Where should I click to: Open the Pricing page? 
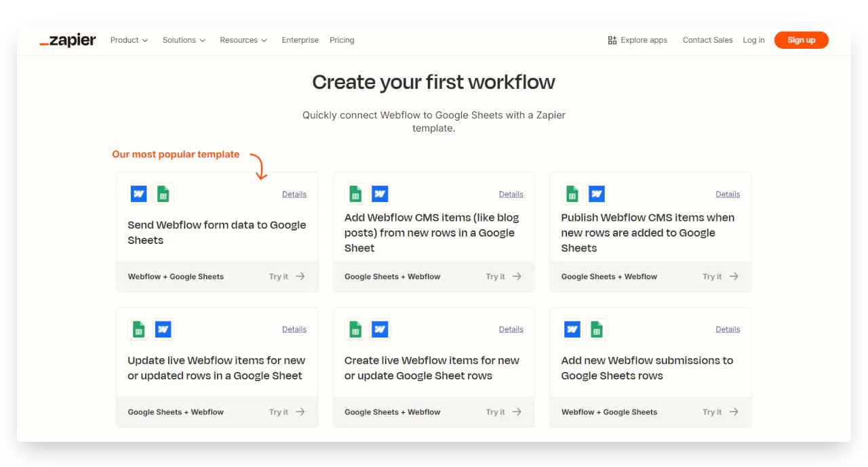pos(342,40)
